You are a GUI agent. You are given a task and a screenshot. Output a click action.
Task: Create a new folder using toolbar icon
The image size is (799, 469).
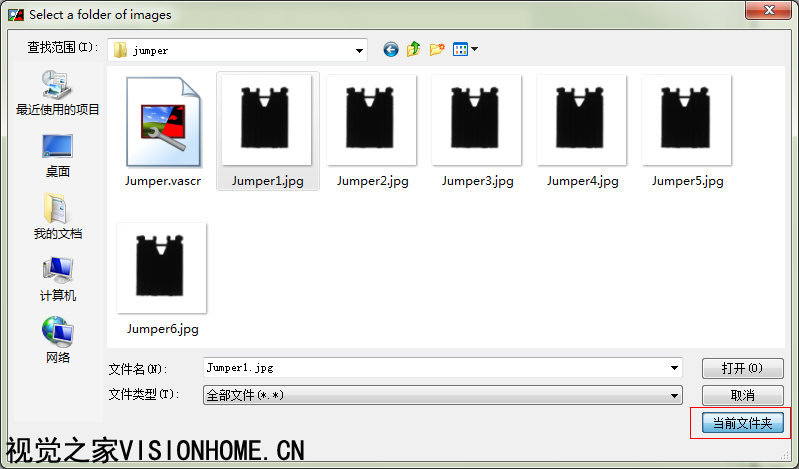coord(437,49)
